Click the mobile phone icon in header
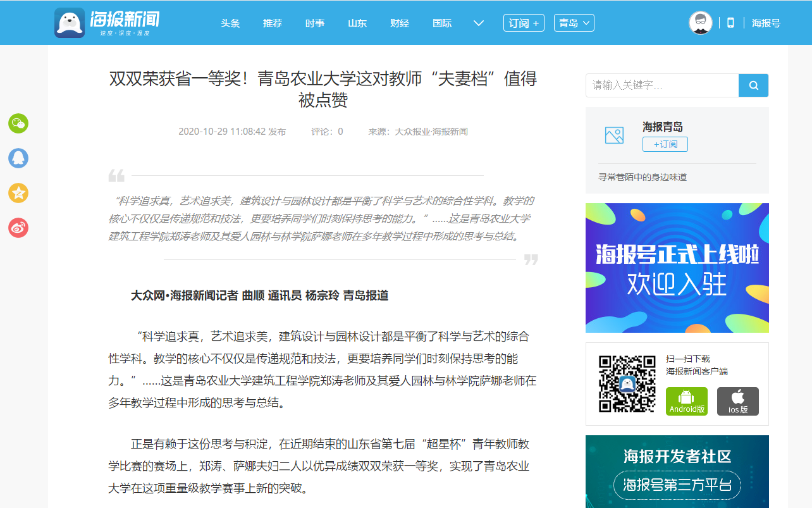This screenshot has height=508, width=812. click(x=730, y=23)
